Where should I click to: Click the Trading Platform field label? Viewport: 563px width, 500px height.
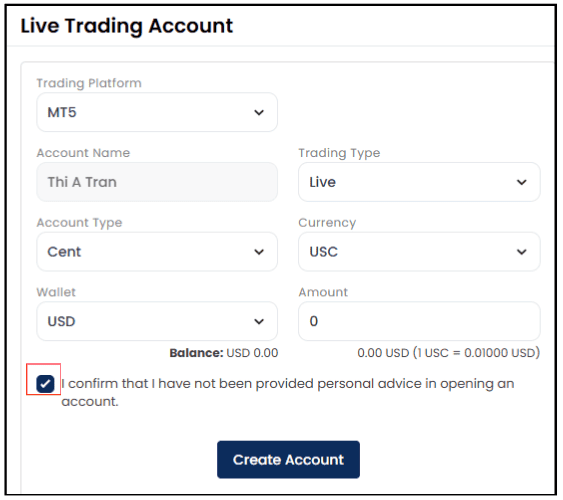[89, 83]
